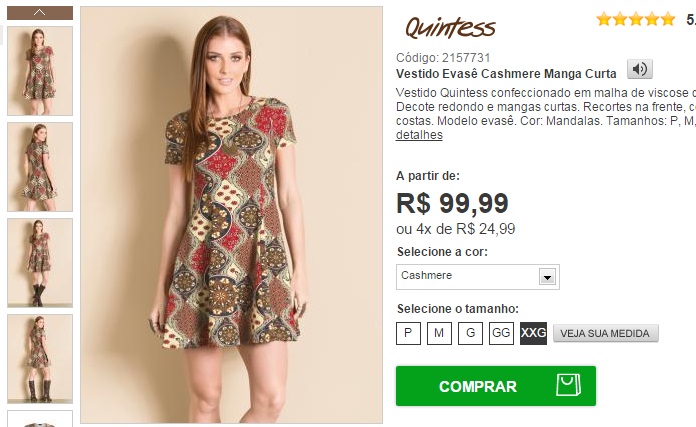
Task: Open the Cashmere color dropdown
Action: 478,277
